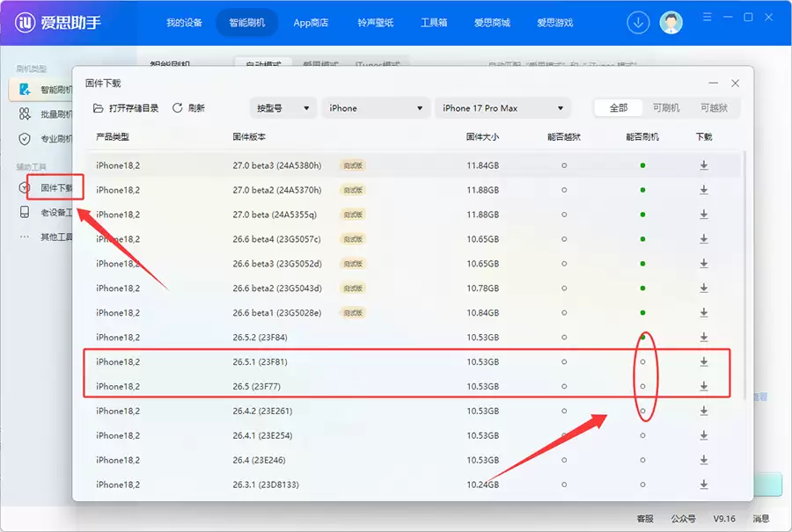Open the download manager circle icon
The width and height of the screenshot is (792, 532).
pos(638,23)
